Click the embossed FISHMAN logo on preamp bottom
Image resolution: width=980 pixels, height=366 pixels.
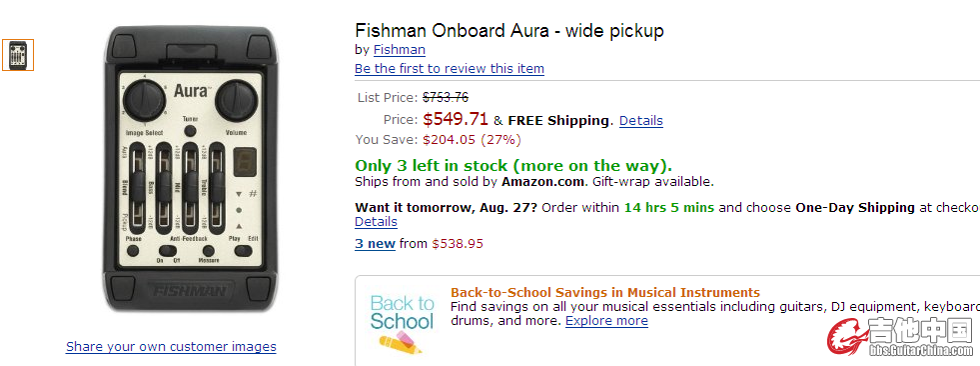(190, 290)
